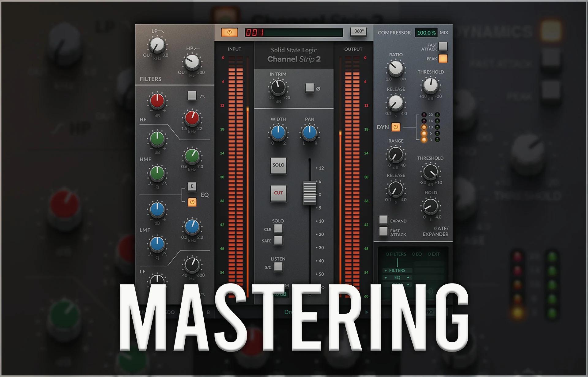Toggle the Solo SAFE button
Image resolution: width=588 pixels, height=377 pixels.
[278, 240]
